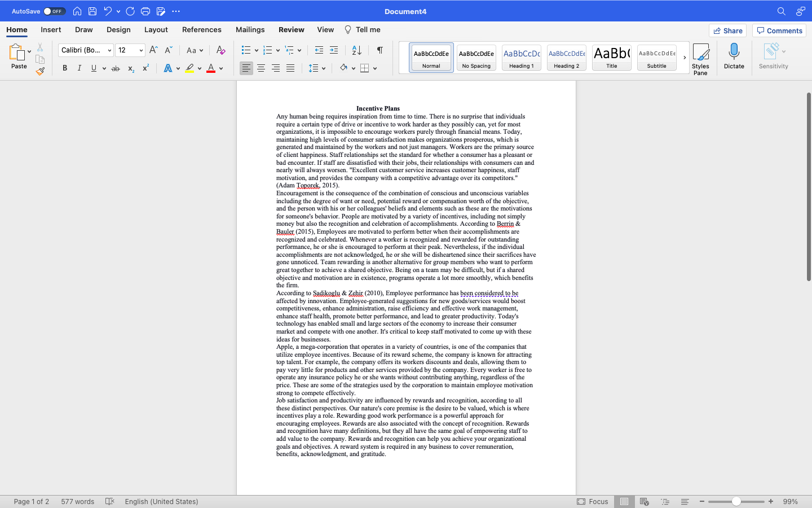Click the Share button

[x=727, y=30]
